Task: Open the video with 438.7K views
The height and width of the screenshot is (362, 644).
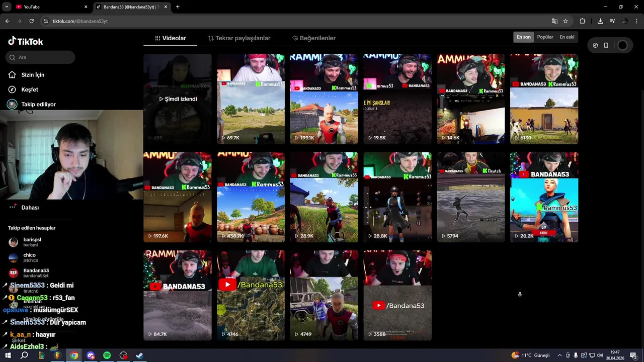Action: tap(251, 197)
